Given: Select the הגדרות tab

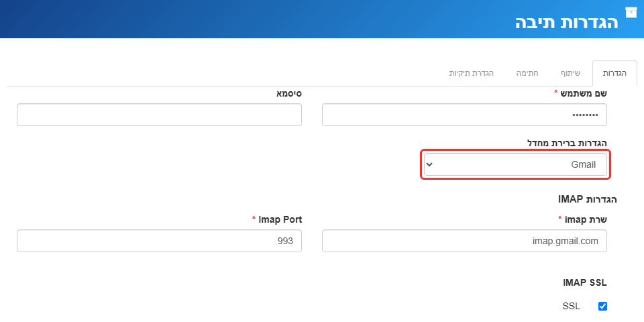Looking at the screenshot, I should [615, 74].
